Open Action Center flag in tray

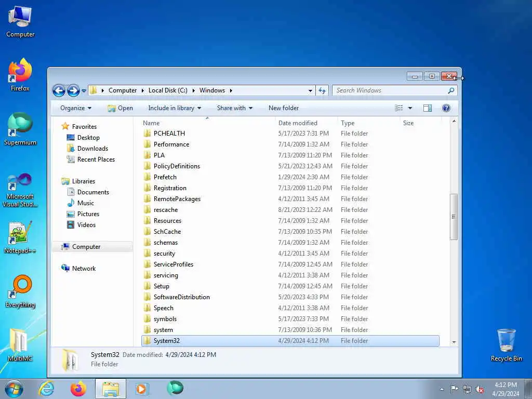454,389
